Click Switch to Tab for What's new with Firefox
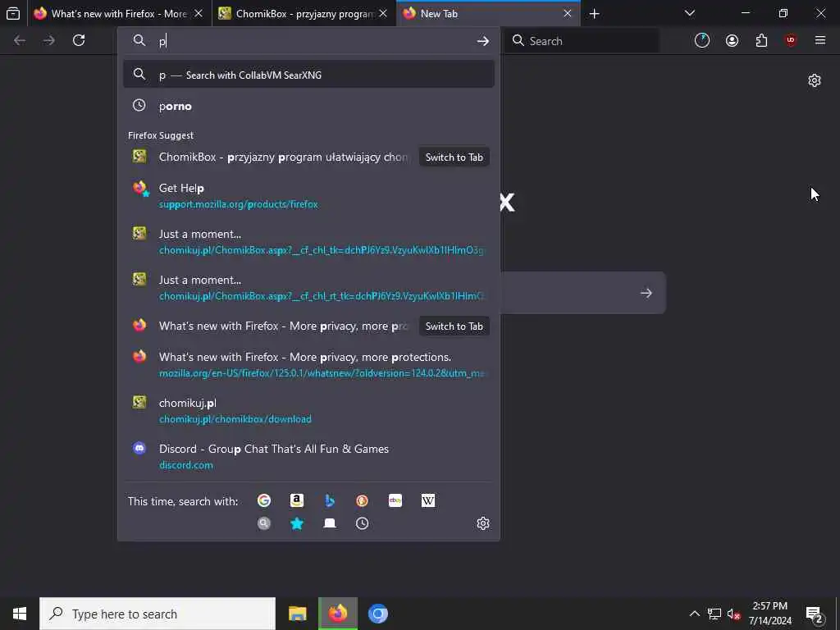 pos(454,326)
